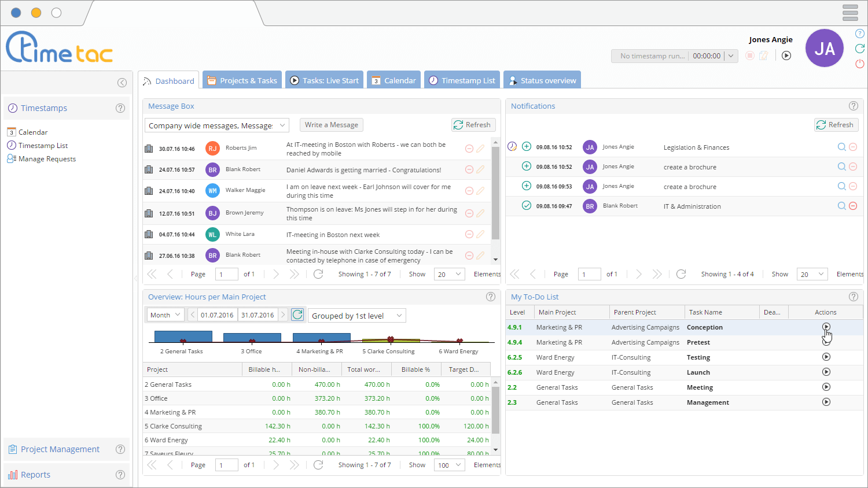Open Manage Requests in the sidebar
This screenshot has width=868, height=488.
(x=47, y=159)
